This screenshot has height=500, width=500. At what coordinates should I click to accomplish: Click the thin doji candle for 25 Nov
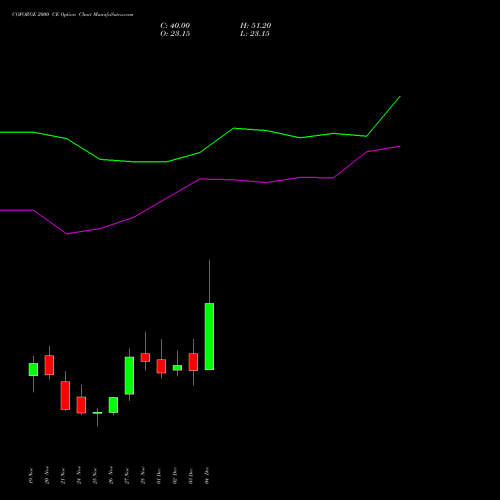tap(97, 413)
